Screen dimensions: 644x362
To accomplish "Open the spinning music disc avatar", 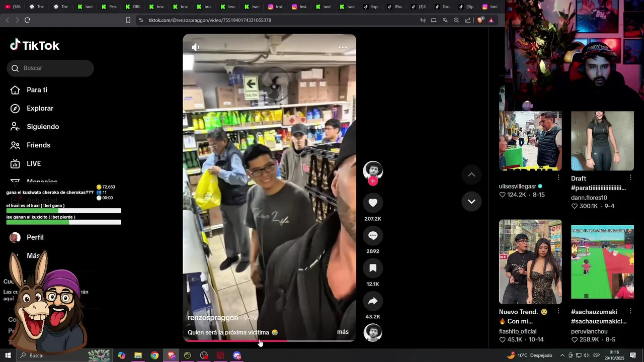I will click(373, 333).
